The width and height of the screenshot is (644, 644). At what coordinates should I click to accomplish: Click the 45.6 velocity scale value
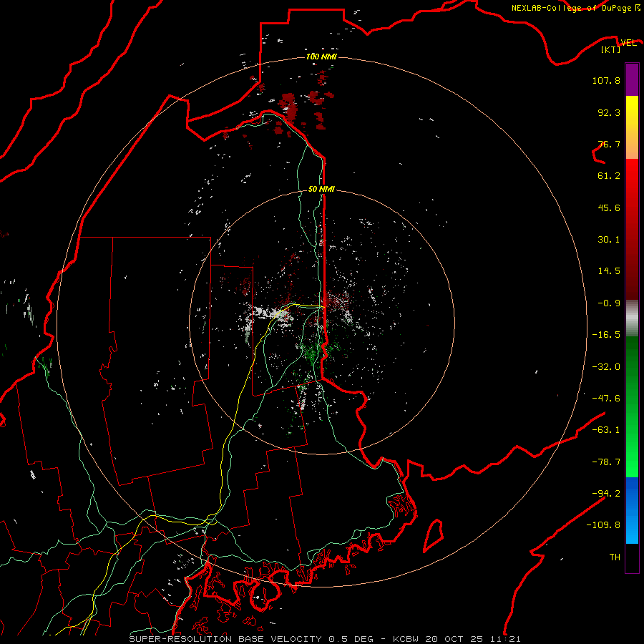(609, 208)
